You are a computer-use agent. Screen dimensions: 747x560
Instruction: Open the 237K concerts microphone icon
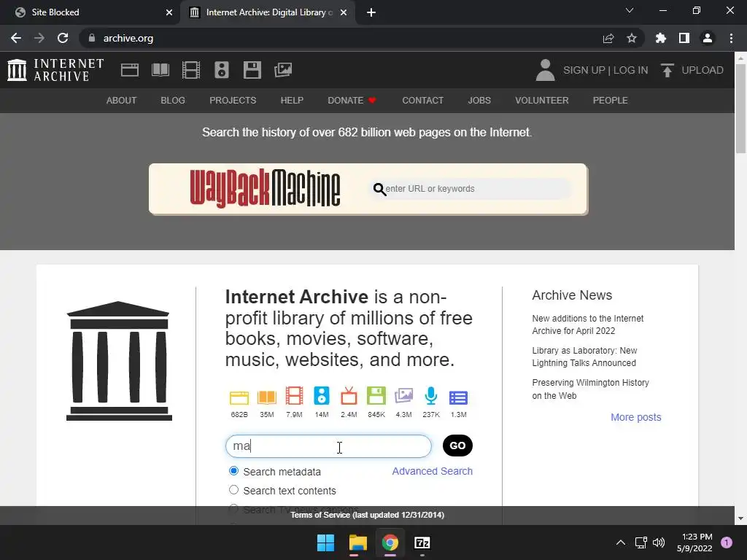(431, 396)
